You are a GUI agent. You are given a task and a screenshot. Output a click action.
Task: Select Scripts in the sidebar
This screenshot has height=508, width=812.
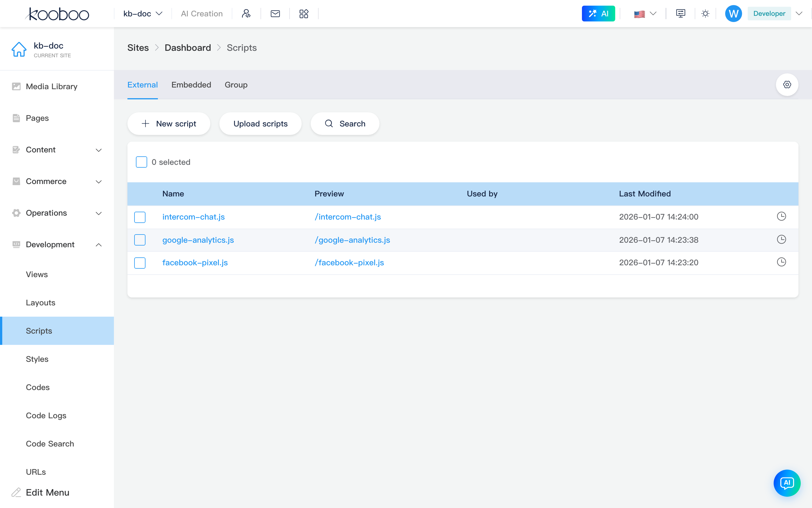click(57, 331)
